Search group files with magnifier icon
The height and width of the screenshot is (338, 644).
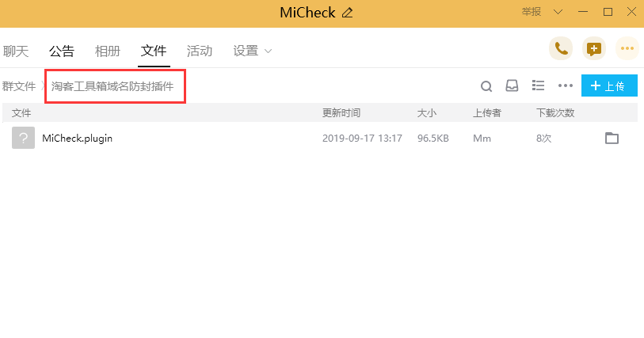(486, 86)
